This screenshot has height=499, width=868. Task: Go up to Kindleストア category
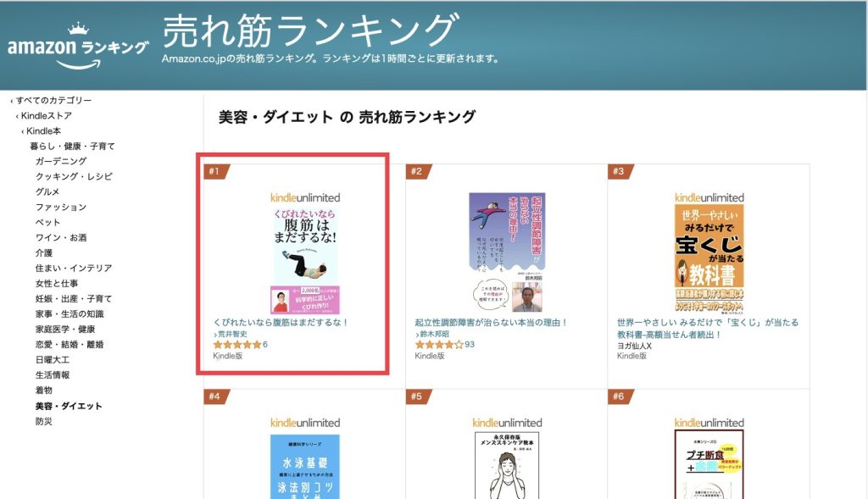point(44,115)
